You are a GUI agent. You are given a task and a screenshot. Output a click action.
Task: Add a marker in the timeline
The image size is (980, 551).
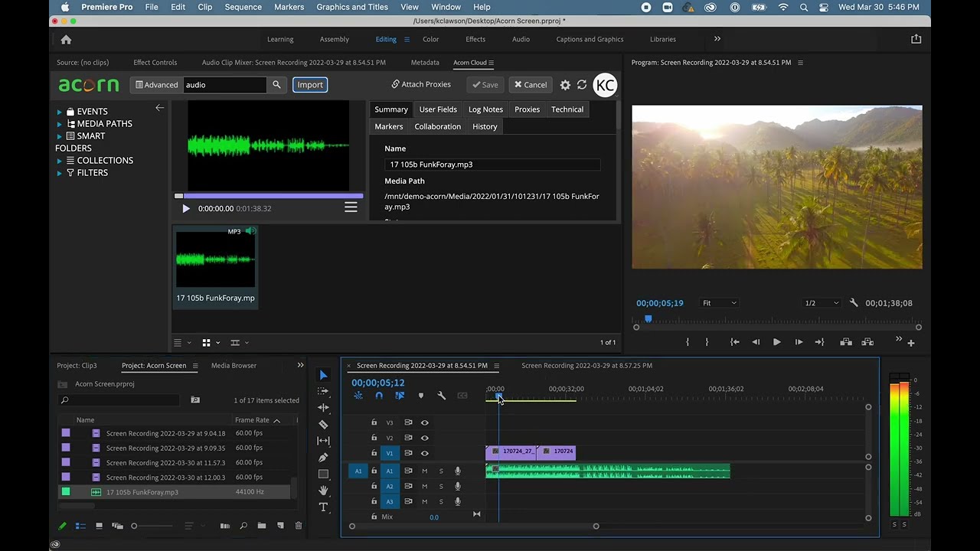[x=420, y=396]
